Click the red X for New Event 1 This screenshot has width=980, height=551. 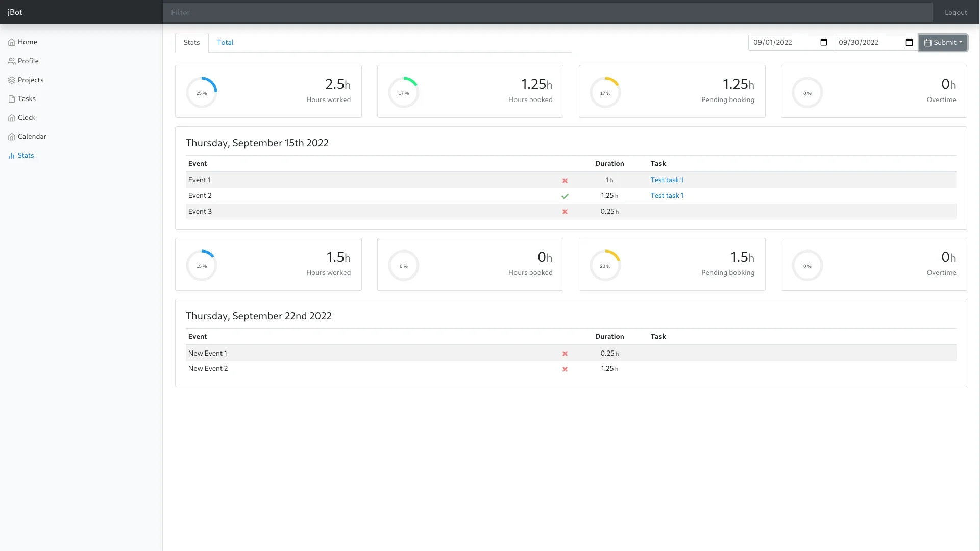click(x=565, y=354)
